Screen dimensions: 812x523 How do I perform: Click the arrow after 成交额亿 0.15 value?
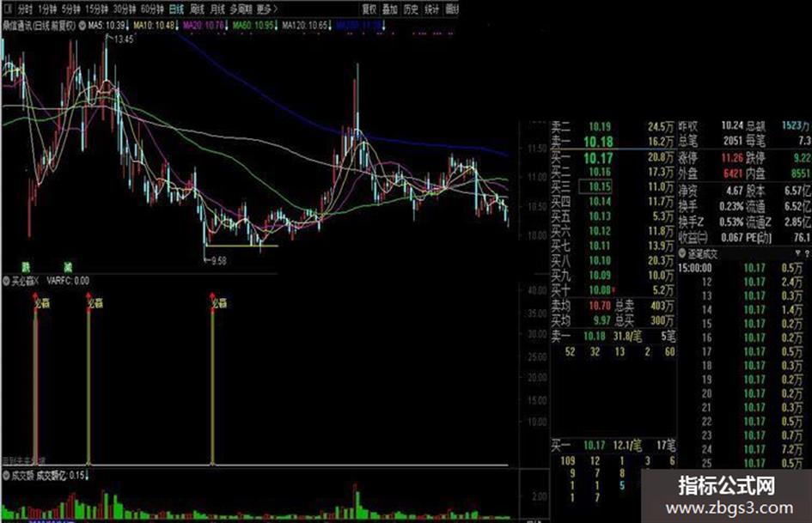(87, 476)
